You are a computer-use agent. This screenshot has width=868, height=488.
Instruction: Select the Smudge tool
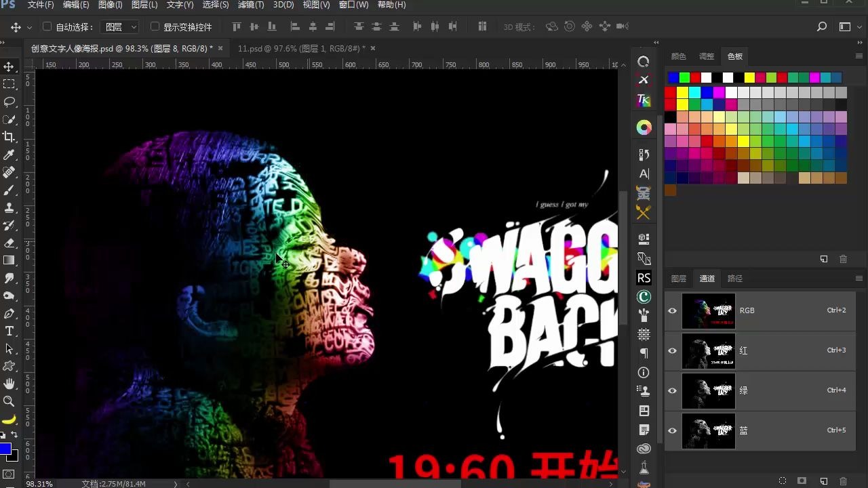point(9,278)
